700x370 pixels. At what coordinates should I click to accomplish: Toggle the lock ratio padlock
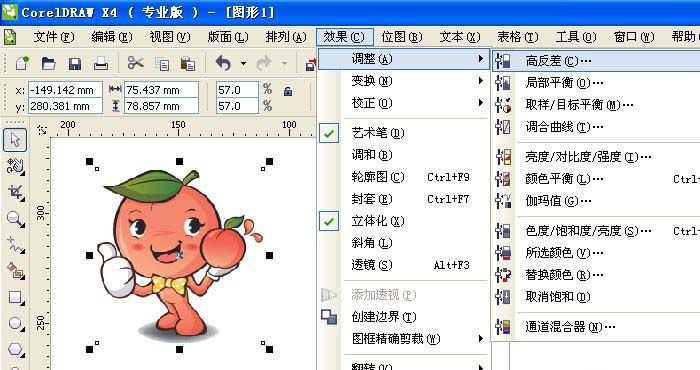288,91
